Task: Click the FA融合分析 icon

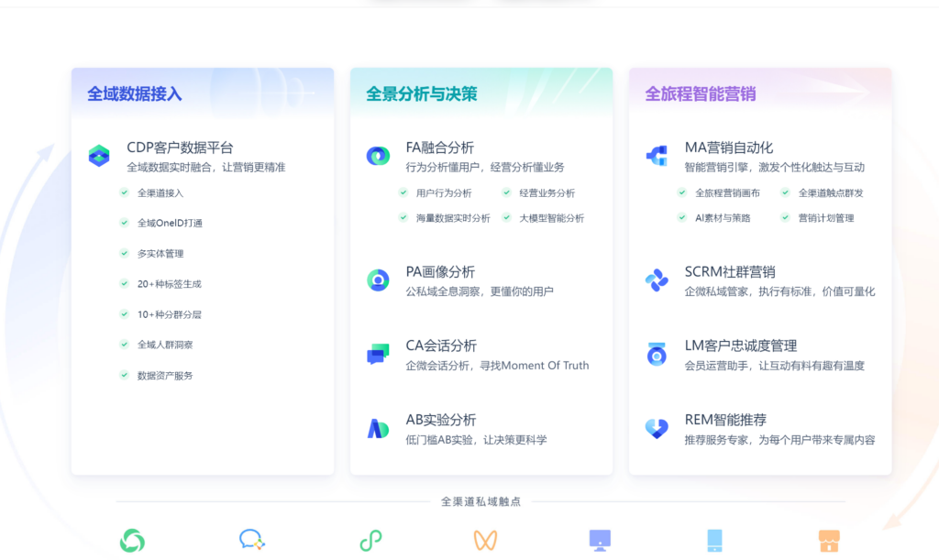Action: pyautogui.click(x=378, y=156)
